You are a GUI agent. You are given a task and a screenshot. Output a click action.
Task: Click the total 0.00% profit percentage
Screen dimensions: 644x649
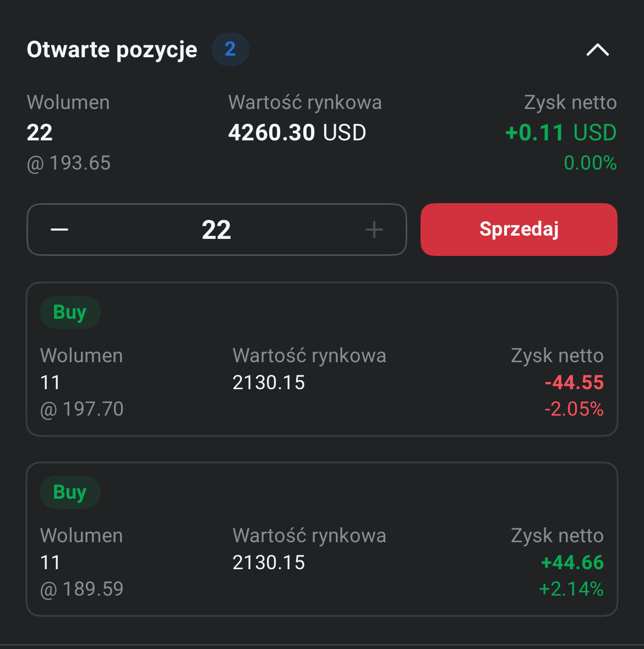(x=590, y=163)
